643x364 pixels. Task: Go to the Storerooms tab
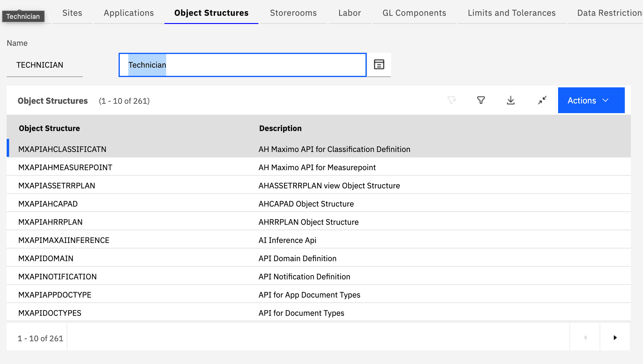pos(293,13)
